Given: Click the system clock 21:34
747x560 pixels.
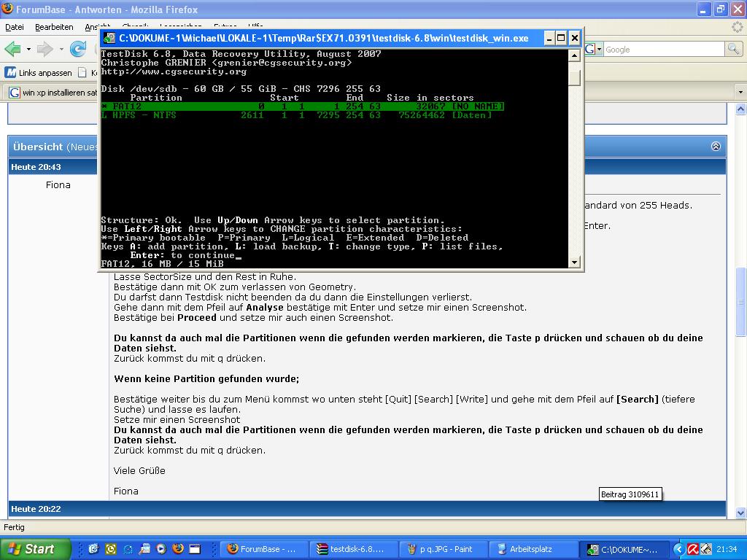Looking at the screenshot, I should 727,550.
